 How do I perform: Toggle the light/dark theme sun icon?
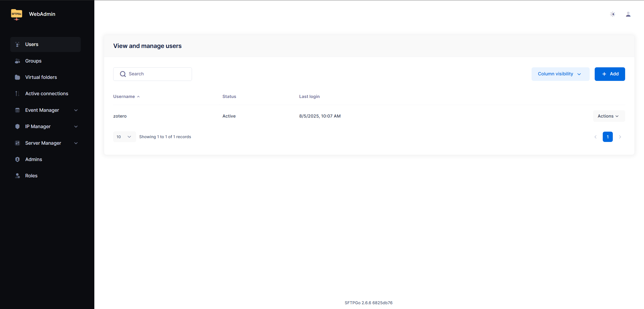pos(613,14)
